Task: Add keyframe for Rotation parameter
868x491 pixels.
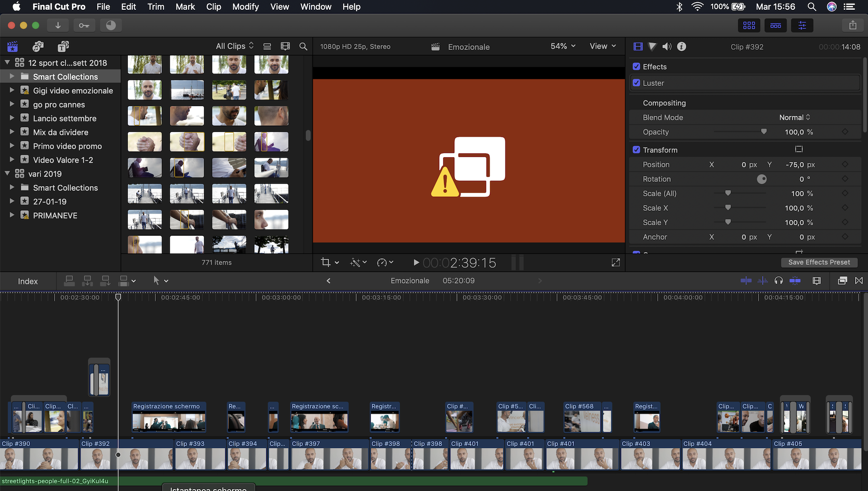Action: 845,179
